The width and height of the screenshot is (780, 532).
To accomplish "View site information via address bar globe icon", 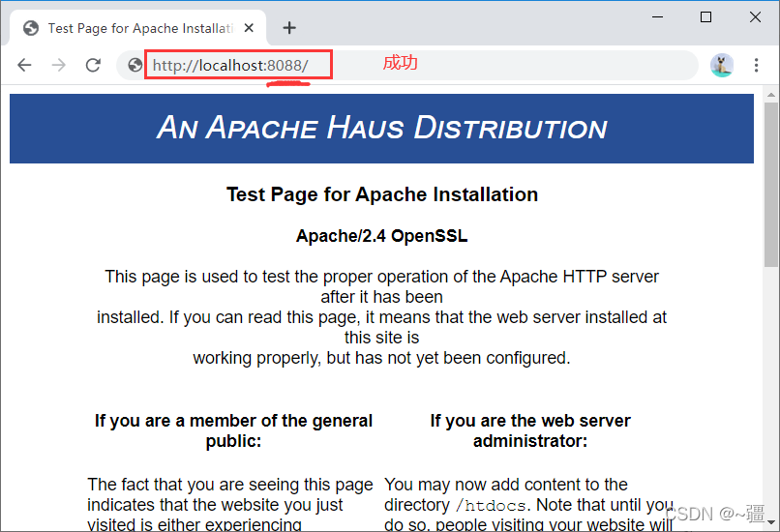I will pos(135,66).
